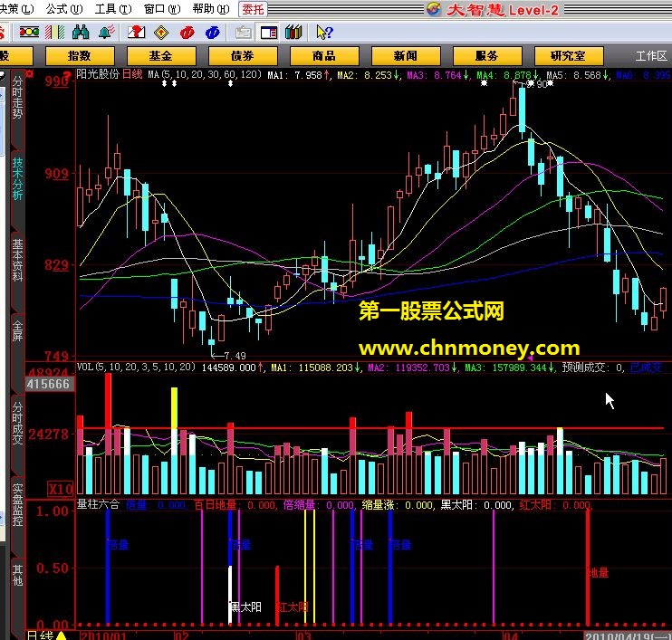
Task: Click the yellow diamond arrow icon
Action: 161,33
